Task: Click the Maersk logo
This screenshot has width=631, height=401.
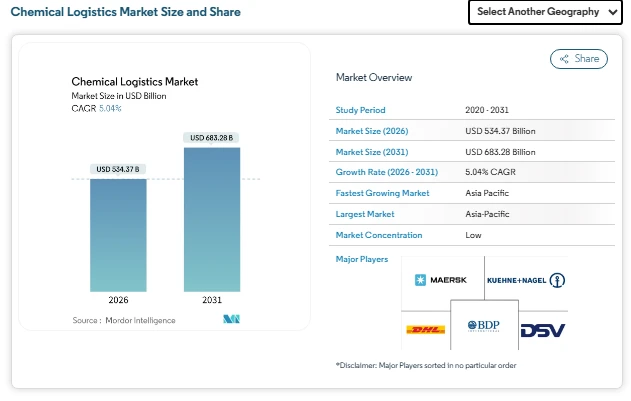Action: (x=440, y=279)
